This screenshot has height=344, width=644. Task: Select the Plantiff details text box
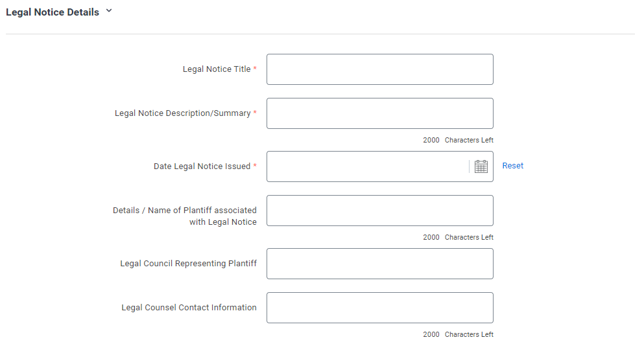pyautogui.click(x=380, y=211)
